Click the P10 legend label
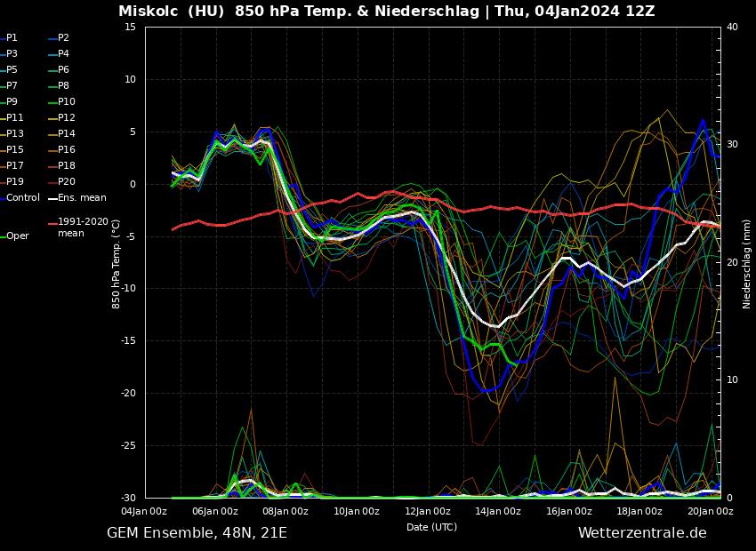 tap(66, 102)
